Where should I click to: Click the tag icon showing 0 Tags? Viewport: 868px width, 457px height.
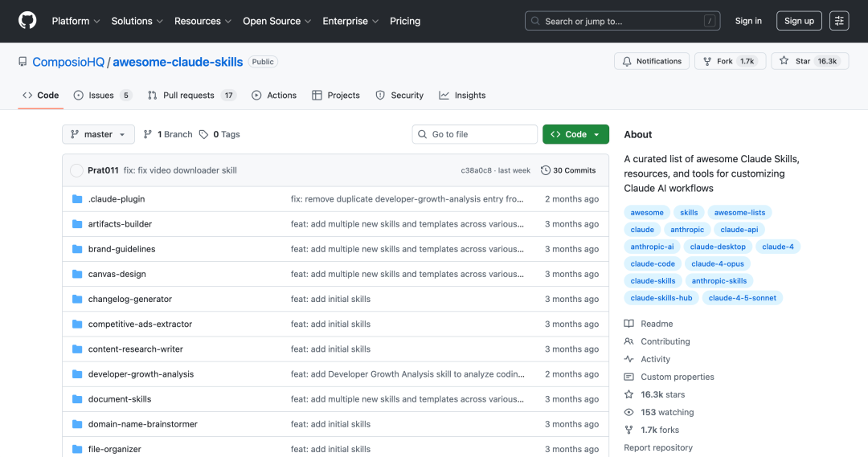click(204, 134)
